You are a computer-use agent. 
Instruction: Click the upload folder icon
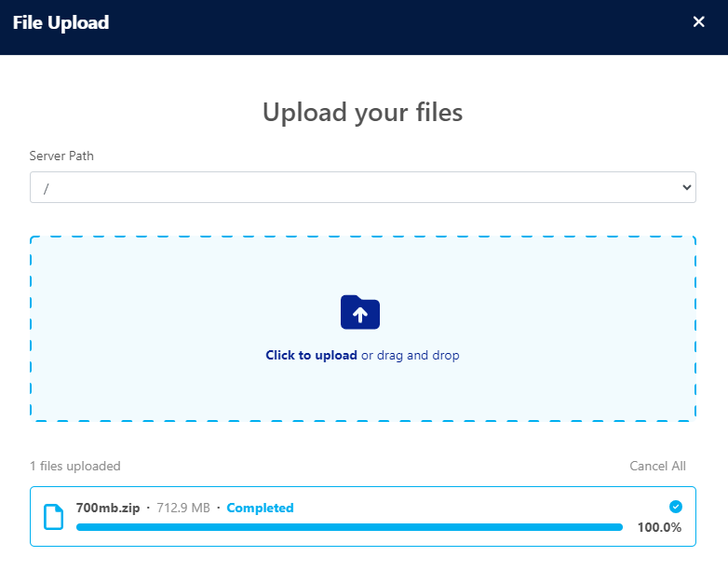point(360,312)
